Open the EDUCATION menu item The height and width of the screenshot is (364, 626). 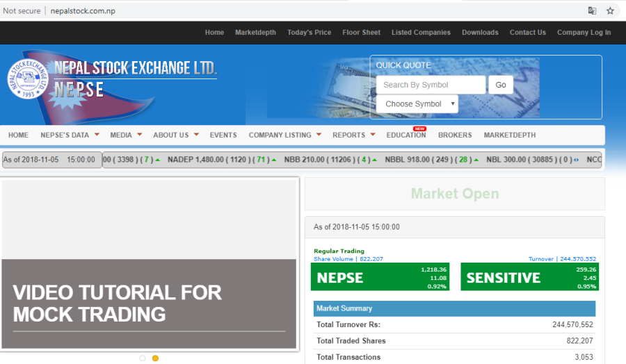[x=406, y=135]
